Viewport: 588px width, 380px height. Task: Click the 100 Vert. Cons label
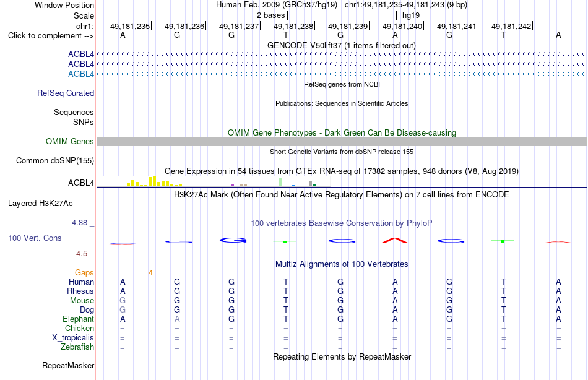point(35,238)
